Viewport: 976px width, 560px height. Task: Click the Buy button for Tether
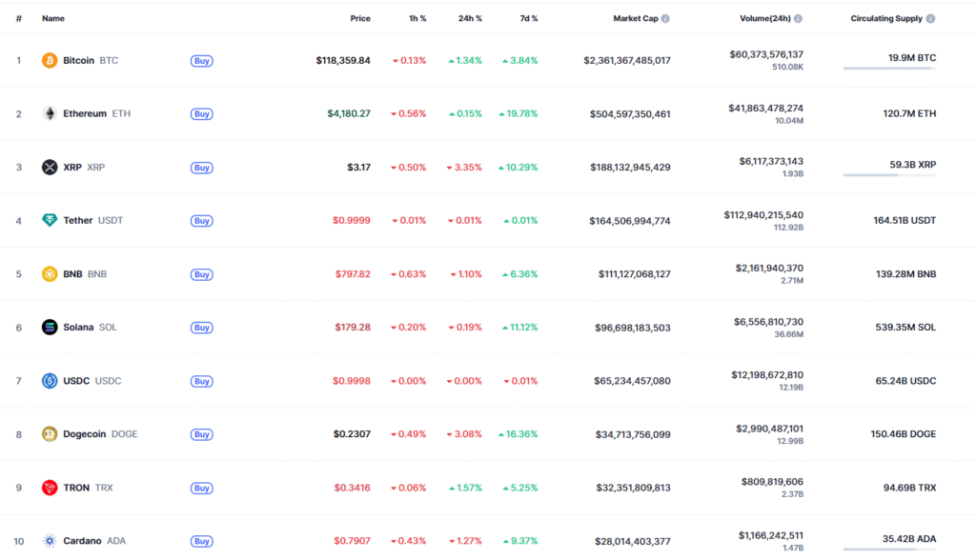202,221
